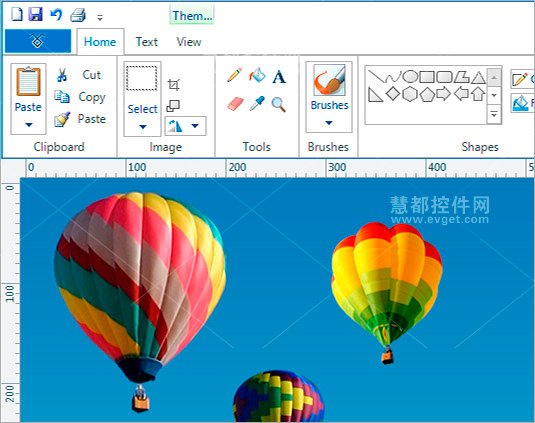
Task: Click the small Paste brush button
Action: [x=80, y=119]
